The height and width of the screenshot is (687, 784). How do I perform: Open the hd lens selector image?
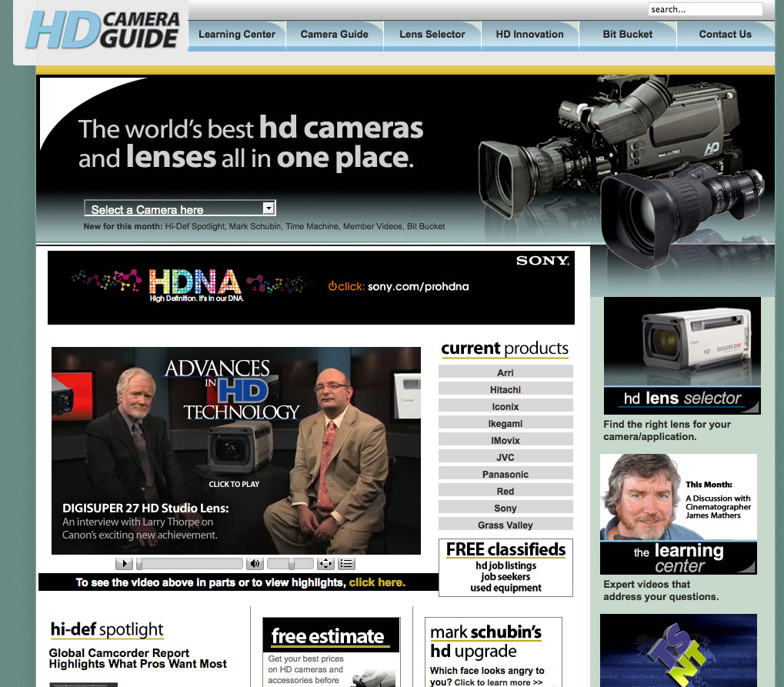coord(682,355)
